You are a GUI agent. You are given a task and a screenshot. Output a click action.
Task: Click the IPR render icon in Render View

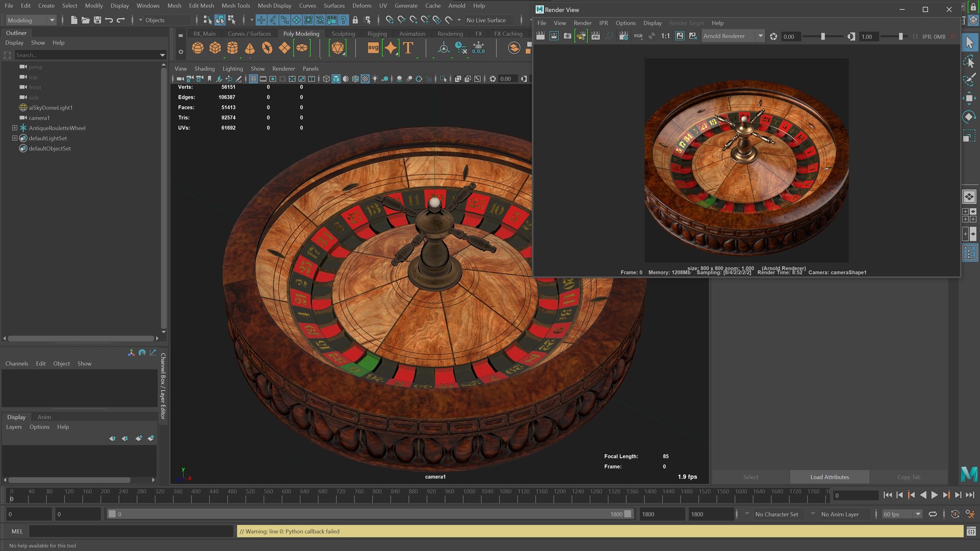pyautogui.click(x=595, y=36)
